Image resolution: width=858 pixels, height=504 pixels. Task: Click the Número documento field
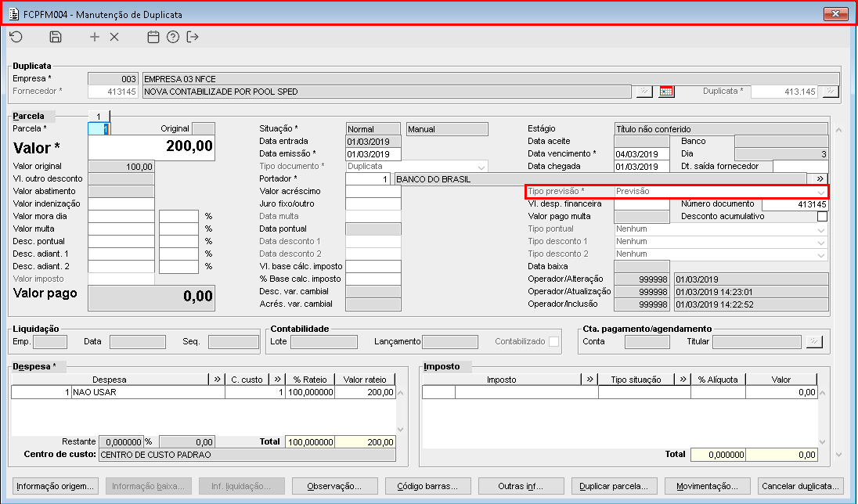795,204
